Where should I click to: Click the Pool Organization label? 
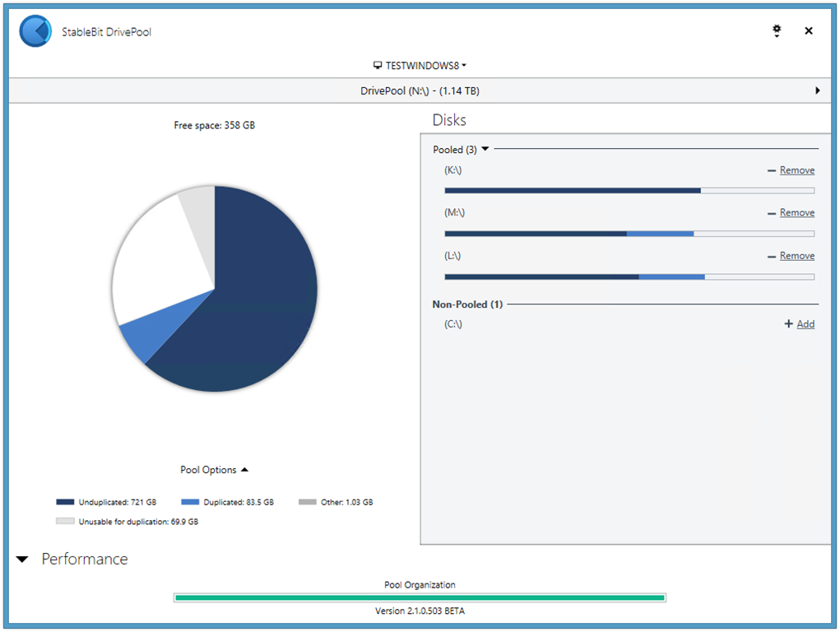(x=420, y=585)
